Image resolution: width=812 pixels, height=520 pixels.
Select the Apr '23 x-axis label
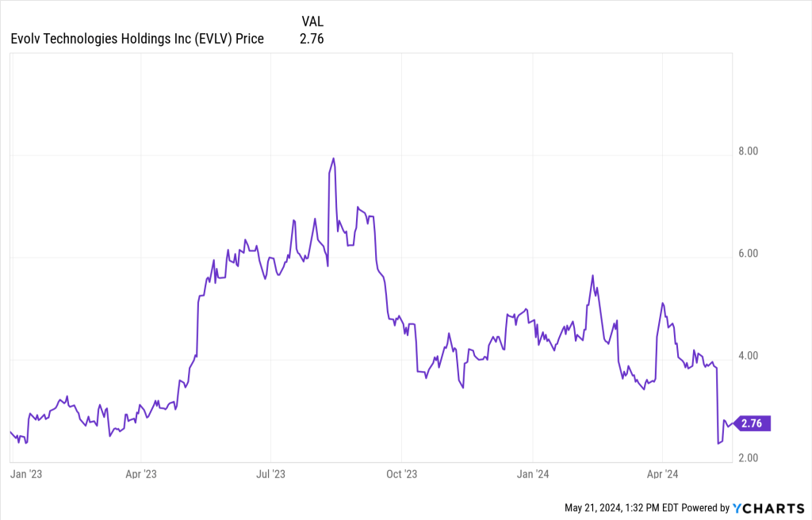140,474
